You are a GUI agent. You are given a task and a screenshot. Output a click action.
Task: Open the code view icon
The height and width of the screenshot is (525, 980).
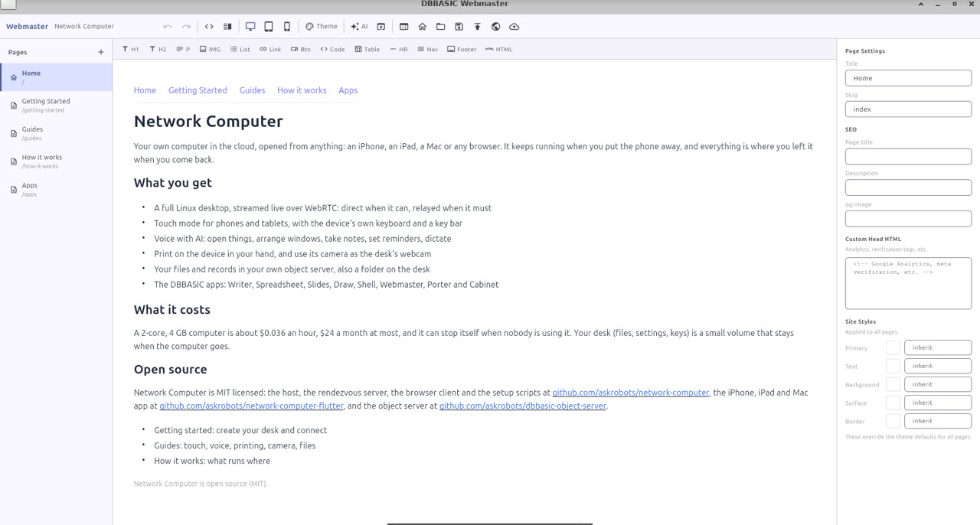pyautogui.click(x=209, y=27)
